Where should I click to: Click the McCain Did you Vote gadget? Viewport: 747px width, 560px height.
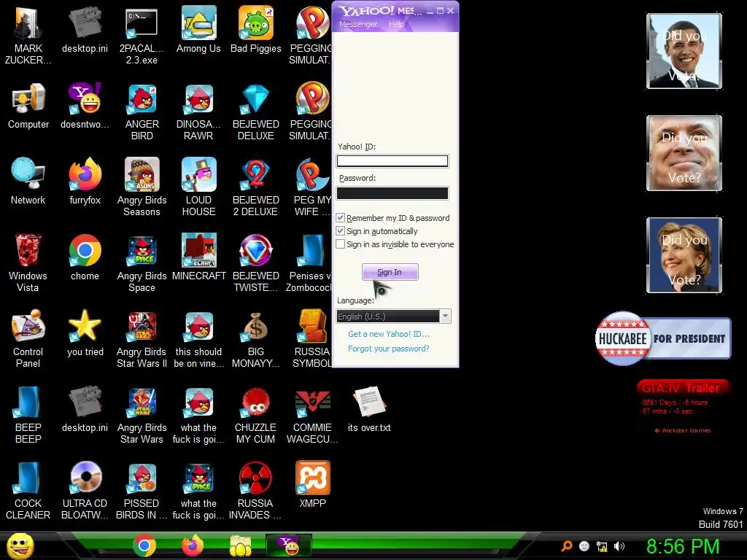pos(684,153)
